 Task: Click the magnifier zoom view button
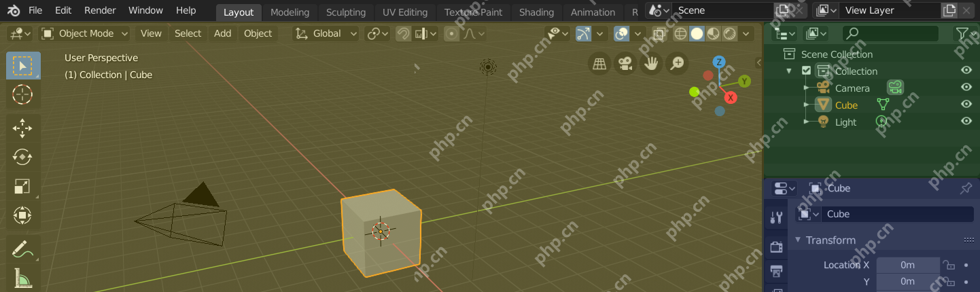(677, 63)
